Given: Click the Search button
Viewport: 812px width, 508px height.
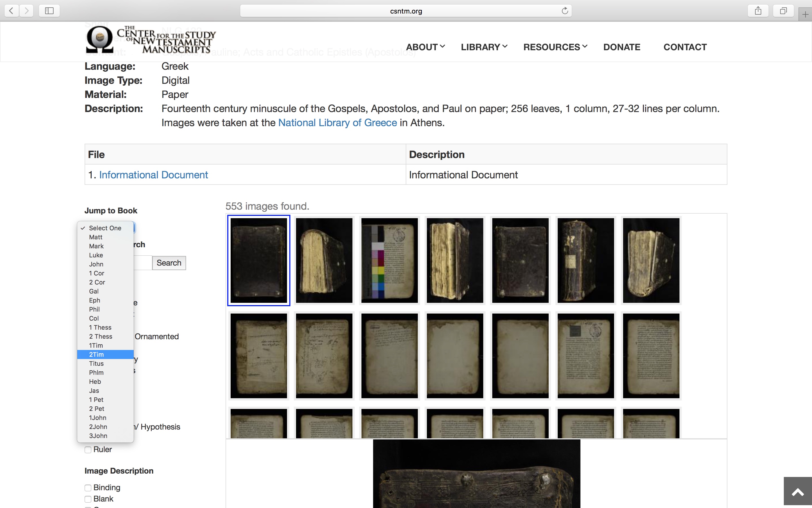Looking at the screenshot, I should 169,263.
